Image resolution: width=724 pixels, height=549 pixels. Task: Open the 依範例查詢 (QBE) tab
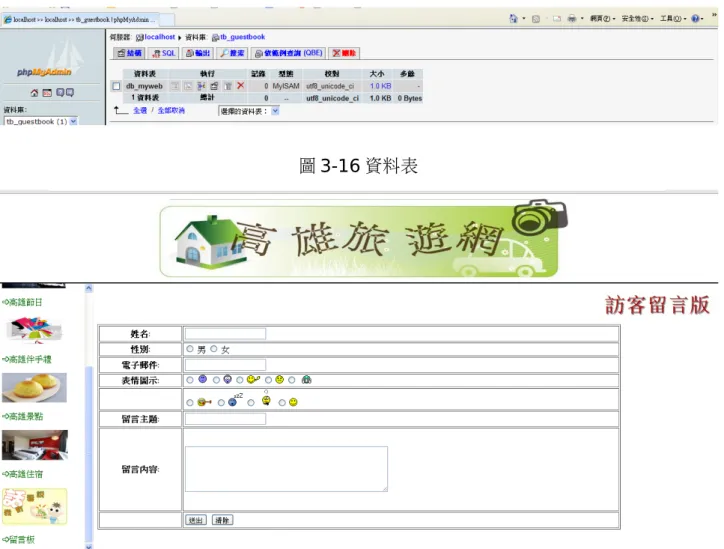coord(288,53)
